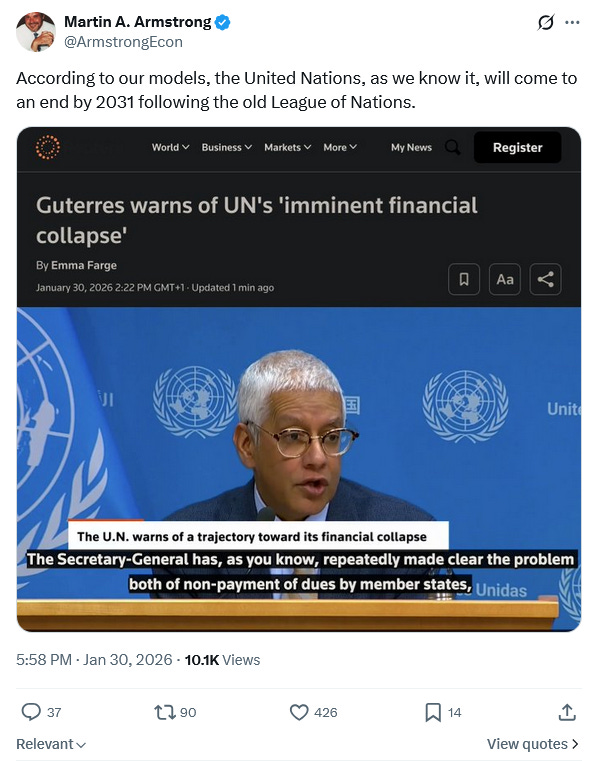Click the share upload arrow icon
The image size is (598, 761).
pos(567,712)
